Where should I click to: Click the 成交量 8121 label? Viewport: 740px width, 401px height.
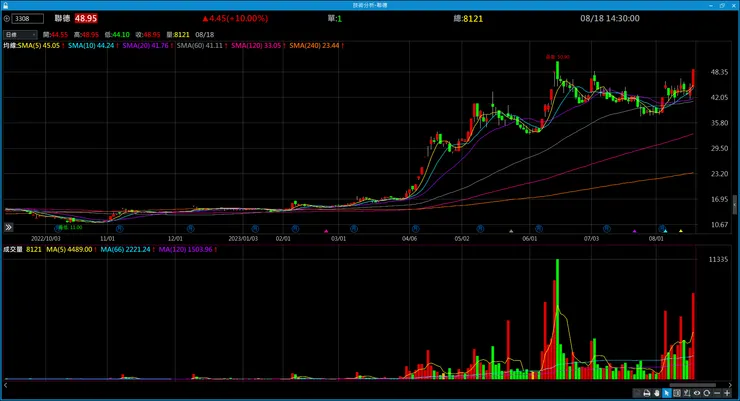(x=22, y=249)
